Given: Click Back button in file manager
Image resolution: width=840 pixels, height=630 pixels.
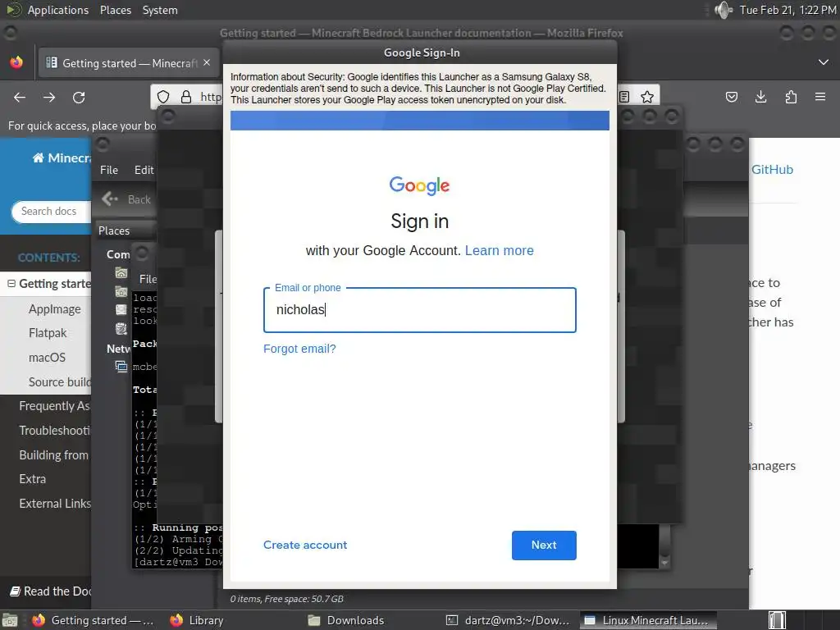Looking at the screenshot, I should [x=126, y=199].
